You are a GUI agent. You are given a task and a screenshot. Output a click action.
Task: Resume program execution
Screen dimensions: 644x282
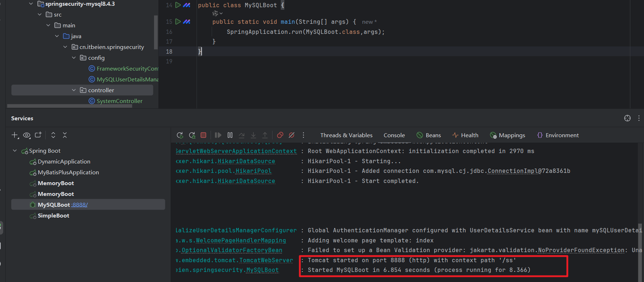(218, 135)
